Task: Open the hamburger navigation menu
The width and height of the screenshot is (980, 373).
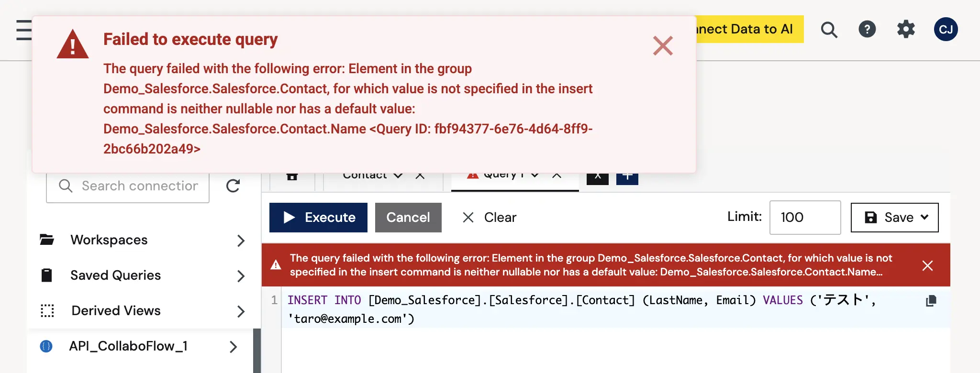Action: (x=23, y=30)
